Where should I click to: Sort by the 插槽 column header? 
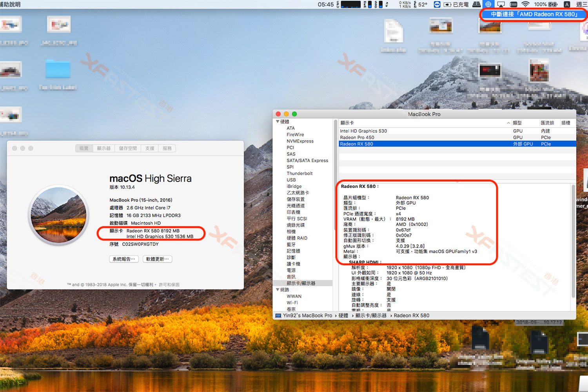click(568, 123)
